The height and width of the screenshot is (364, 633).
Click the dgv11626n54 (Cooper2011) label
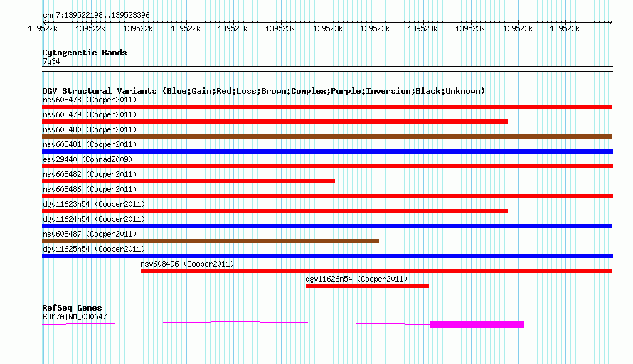click(356, 279)
